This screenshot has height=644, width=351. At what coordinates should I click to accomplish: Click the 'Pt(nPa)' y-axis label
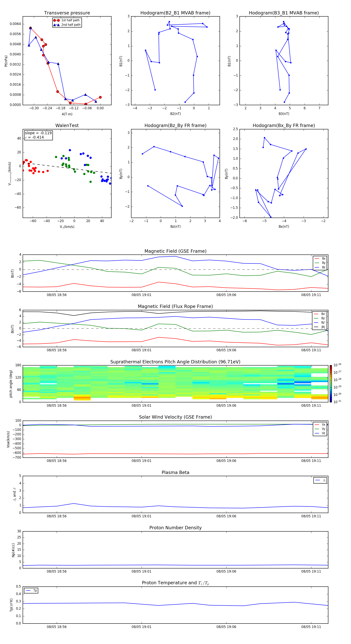(6, 61)
